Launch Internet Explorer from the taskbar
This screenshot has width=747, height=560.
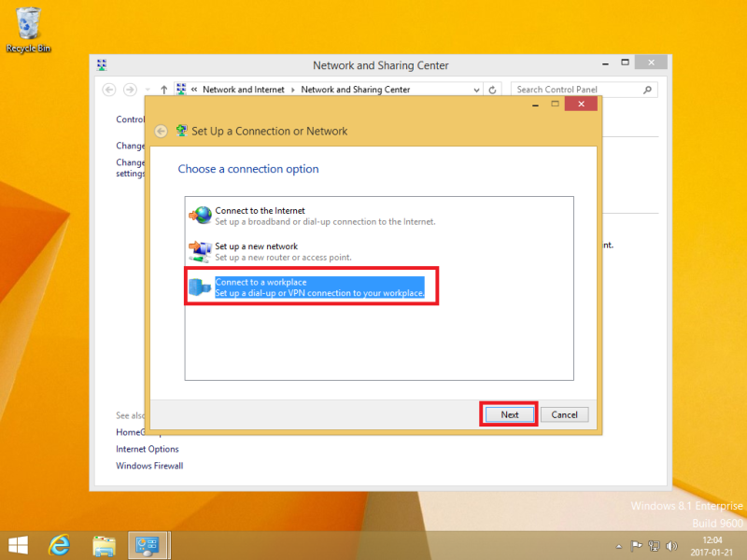(61, 543)
